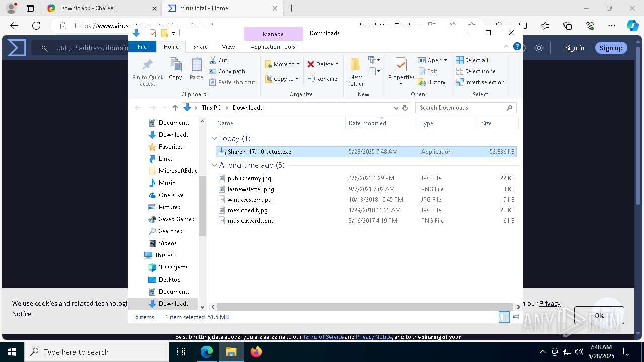Open Firefox from taskbar
The height and width of the screenshot is (362, 644).
point(256,352)
